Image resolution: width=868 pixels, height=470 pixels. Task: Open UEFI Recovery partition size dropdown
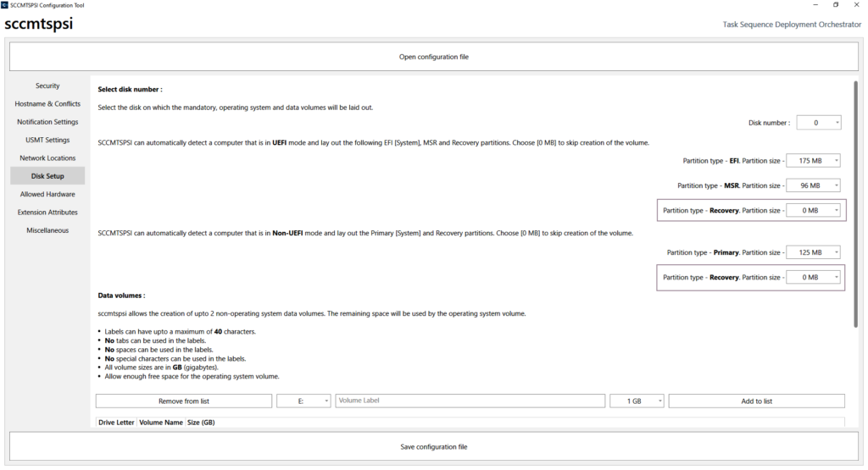click(x=813, y=210)
